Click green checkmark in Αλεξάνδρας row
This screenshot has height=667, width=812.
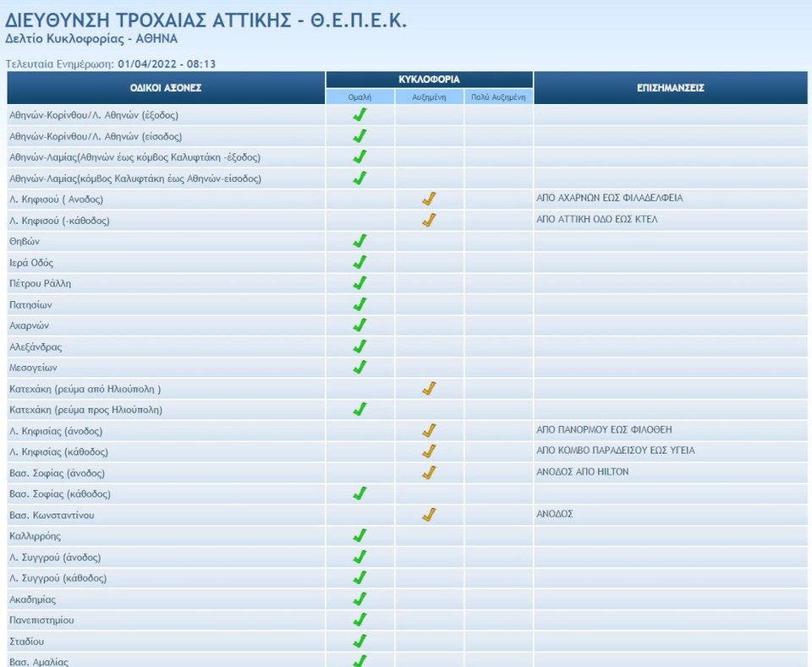360,346
